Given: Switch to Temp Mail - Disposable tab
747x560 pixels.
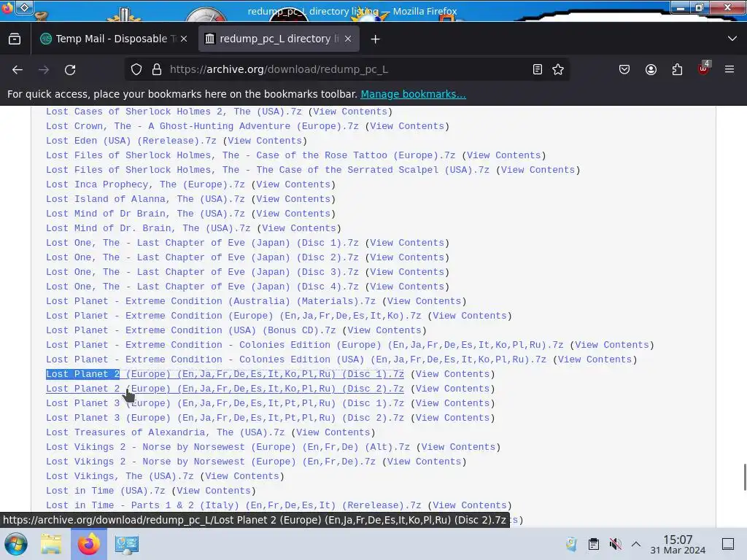Looking at the screenshot, I should click(x=113, y=39).
